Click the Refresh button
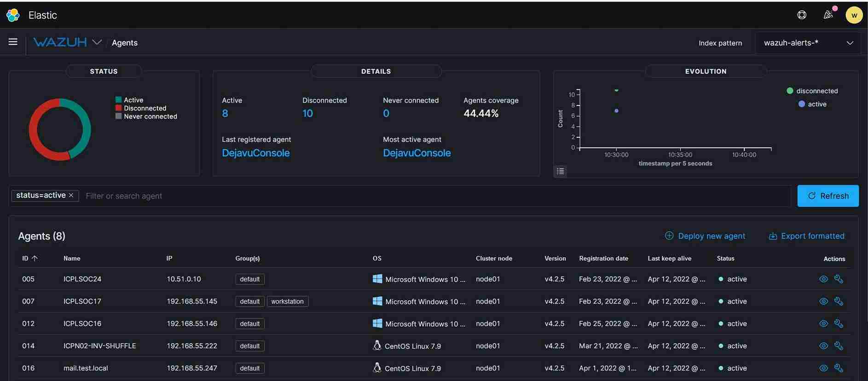Viewport: 868px width, 381px height. [x=828, y=196]
